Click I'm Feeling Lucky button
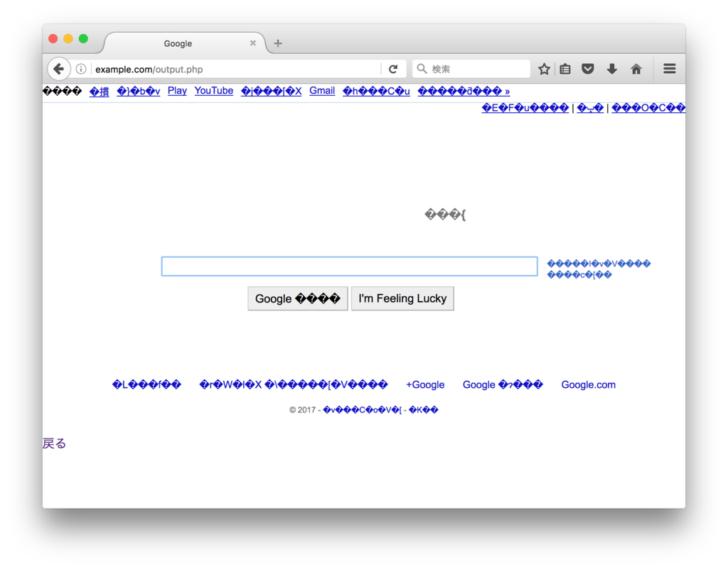728x569 pixels. pyautogui.click(x=402, y=298)
